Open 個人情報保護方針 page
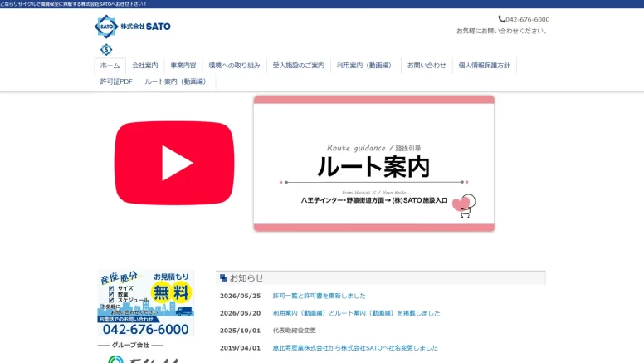 (x=484, y=66)
